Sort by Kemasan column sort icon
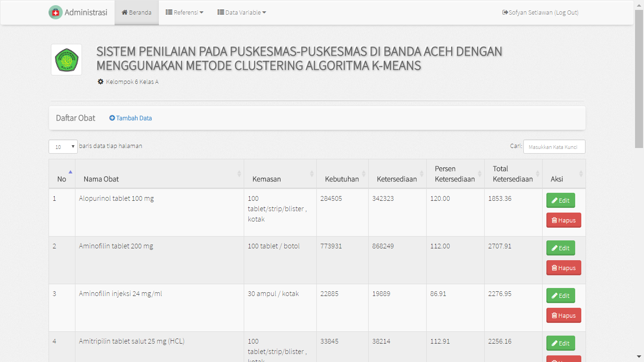The image size is (644, 362). (312, 174)
